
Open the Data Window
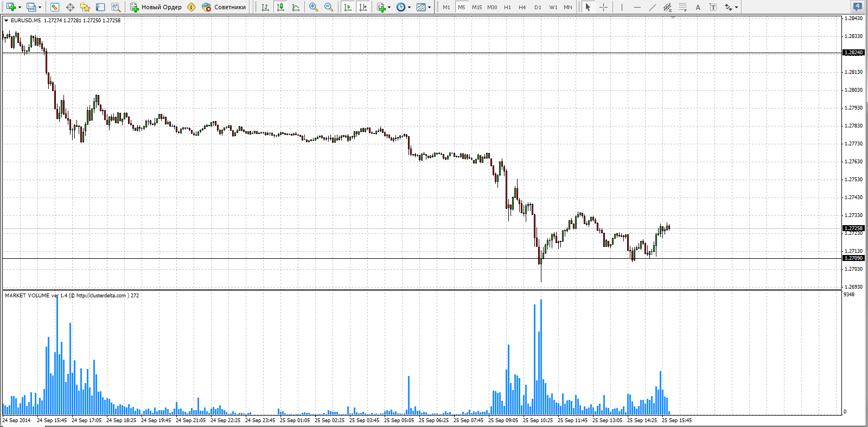click(70, 7)
